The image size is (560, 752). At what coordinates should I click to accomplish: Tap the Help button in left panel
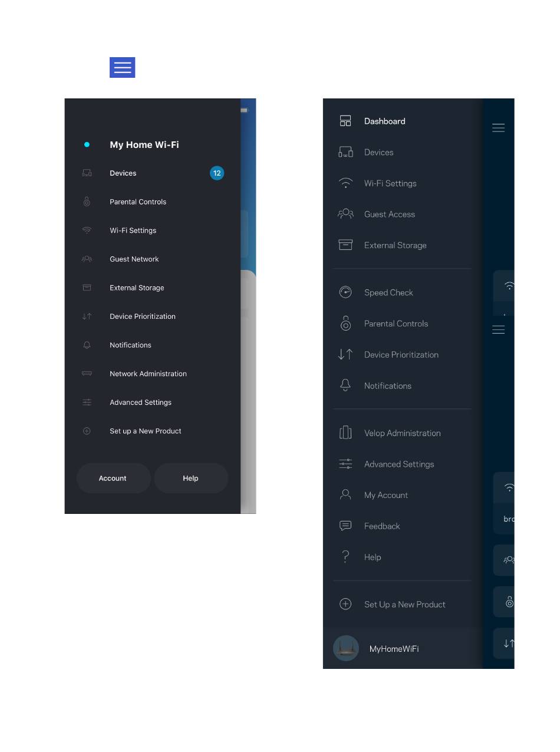(191, 478)
